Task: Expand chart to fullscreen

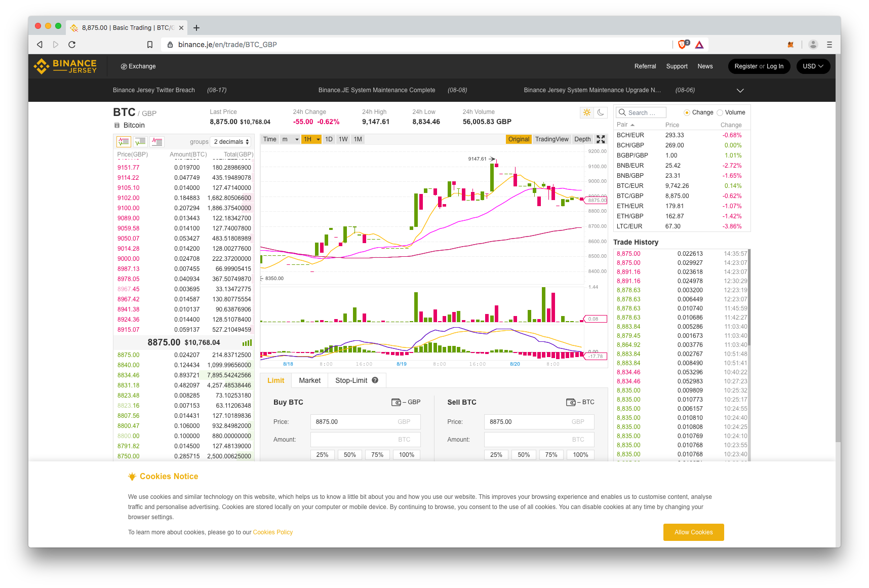Action: tap(601, 139)
